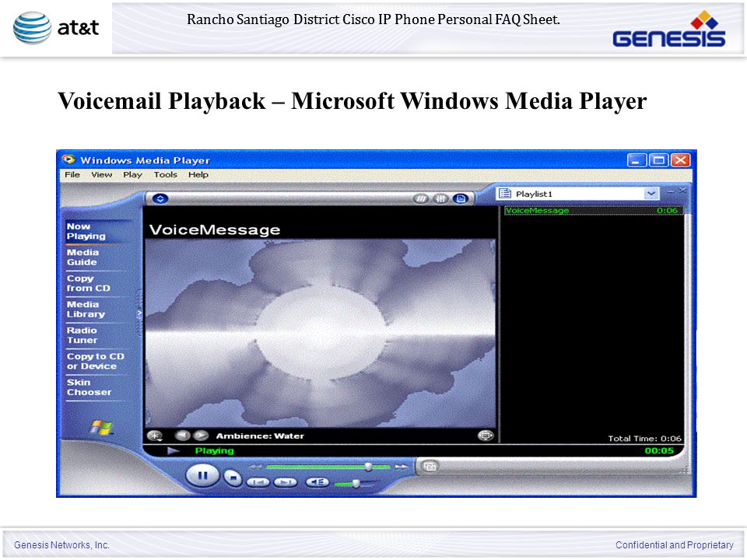Click the AT&T logo in the header
747x560 pixels.
pyautogui.click(x=56, y=28)
